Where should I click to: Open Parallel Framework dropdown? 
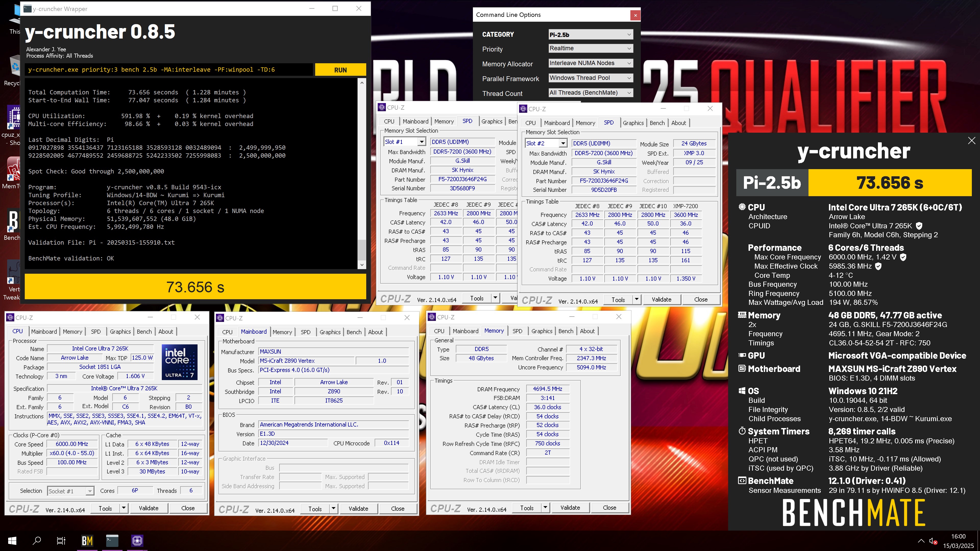(x=591, y=78)
